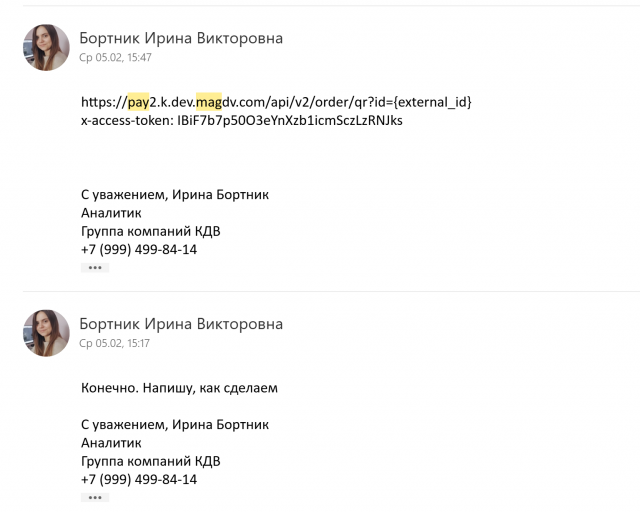Click the text "Конечно. Напишу, как сделаем"
This screenshot has height=512, width=640.
point(178,387)
